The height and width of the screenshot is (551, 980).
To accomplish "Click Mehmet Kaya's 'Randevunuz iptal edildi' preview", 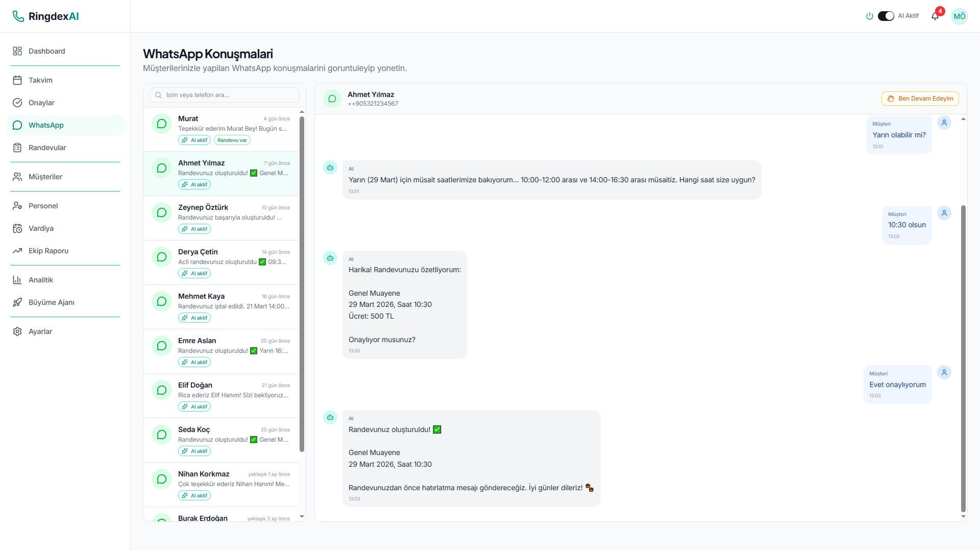I will (x=234, y=306).
